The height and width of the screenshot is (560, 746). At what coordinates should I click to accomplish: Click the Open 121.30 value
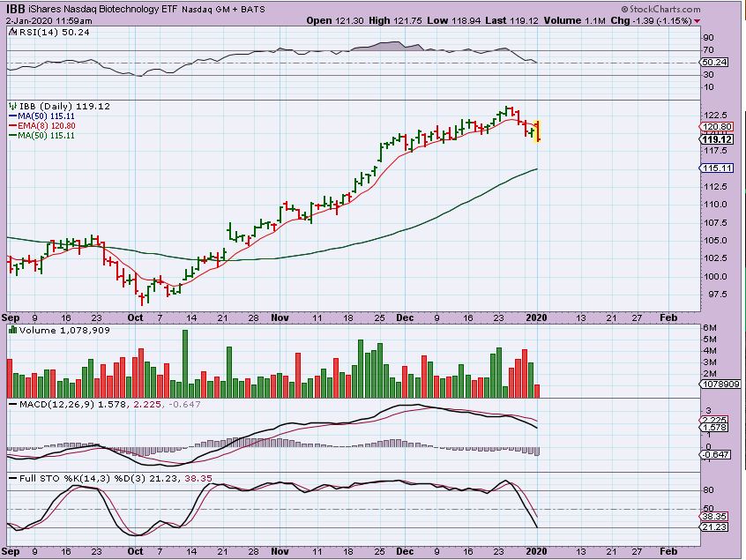334,20
